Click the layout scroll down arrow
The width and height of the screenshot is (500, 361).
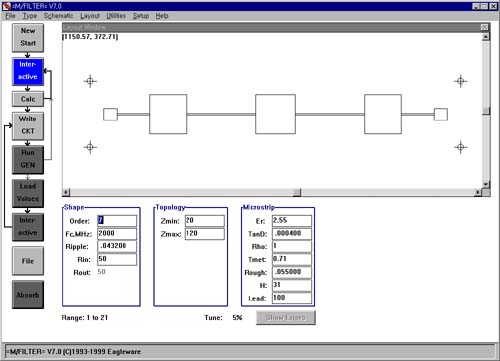(x=486, y=184)
